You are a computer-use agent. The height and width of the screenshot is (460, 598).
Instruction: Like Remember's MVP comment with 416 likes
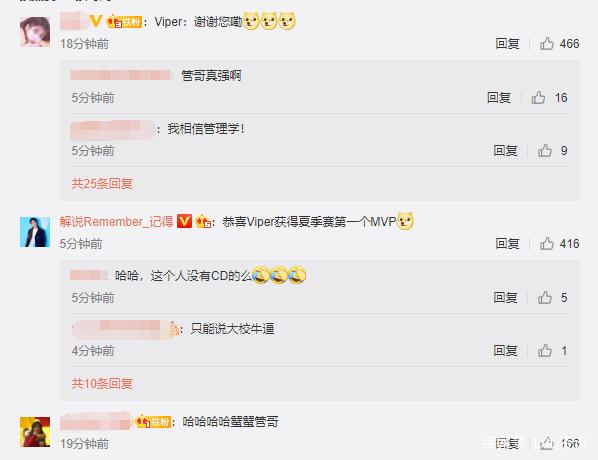547,243
